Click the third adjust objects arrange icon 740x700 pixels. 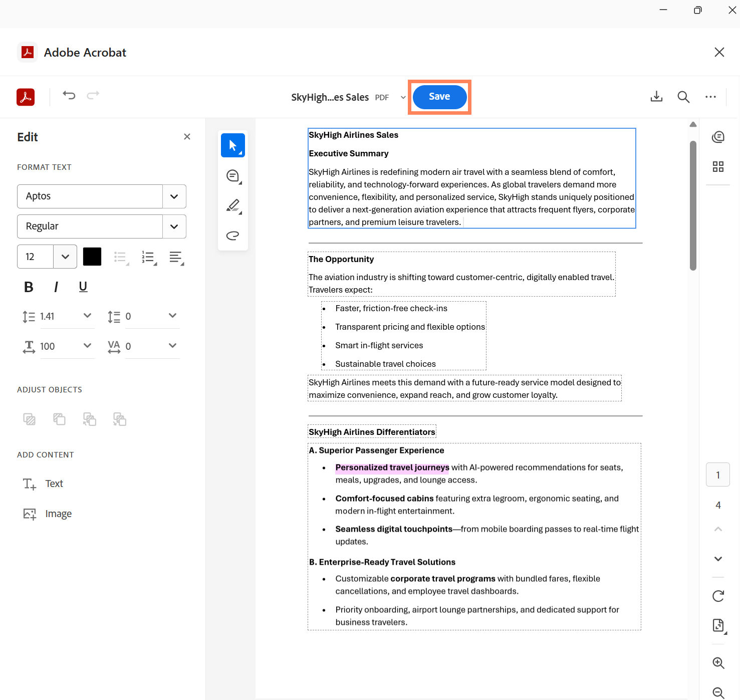[x=90, y=419]
